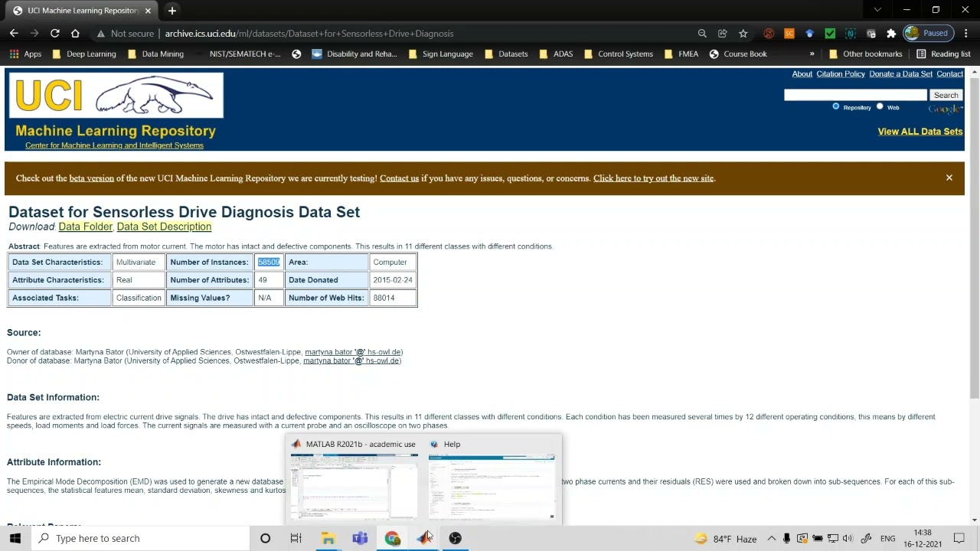Click the MATLAB R2021b window preview thumbnail

click(354, 487)
